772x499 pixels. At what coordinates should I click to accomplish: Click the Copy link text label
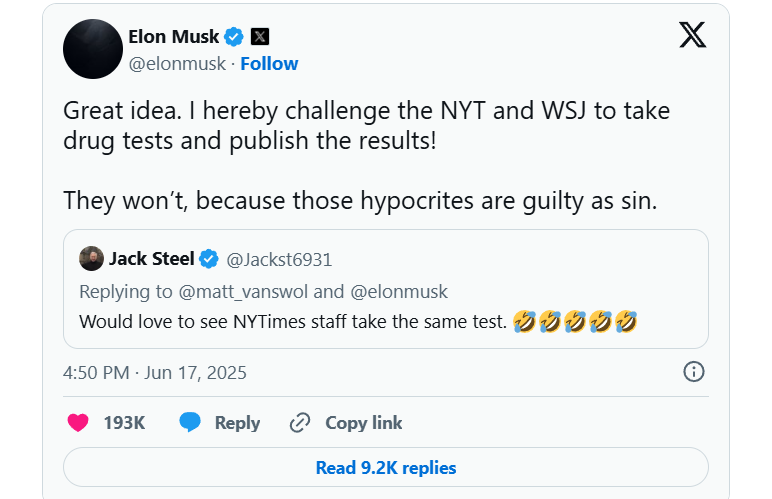pyautogui.click(x=364, y=423)
